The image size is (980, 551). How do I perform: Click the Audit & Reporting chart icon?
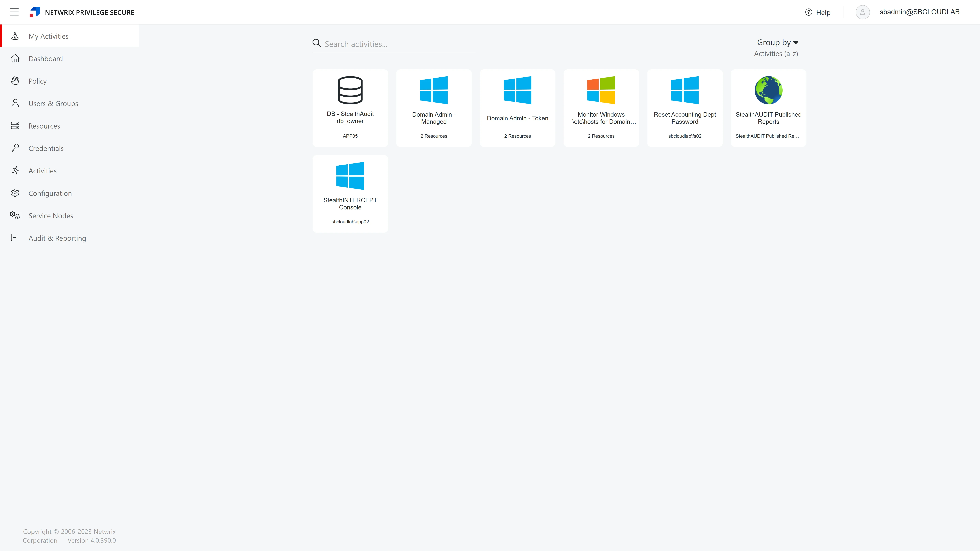point(15,238)
